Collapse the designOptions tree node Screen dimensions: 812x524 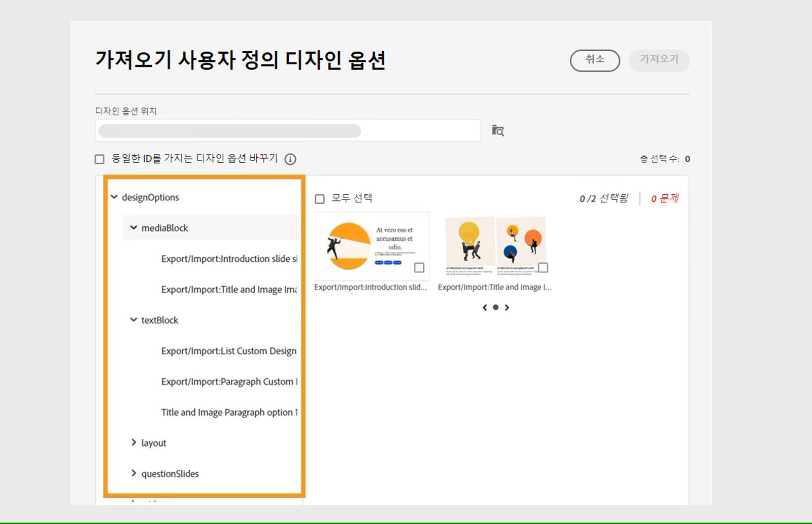click(x=115, y=197)
